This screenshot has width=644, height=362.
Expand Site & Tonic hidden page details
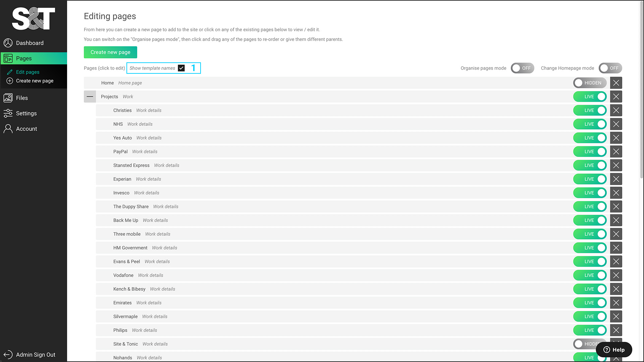coord(126,344)
